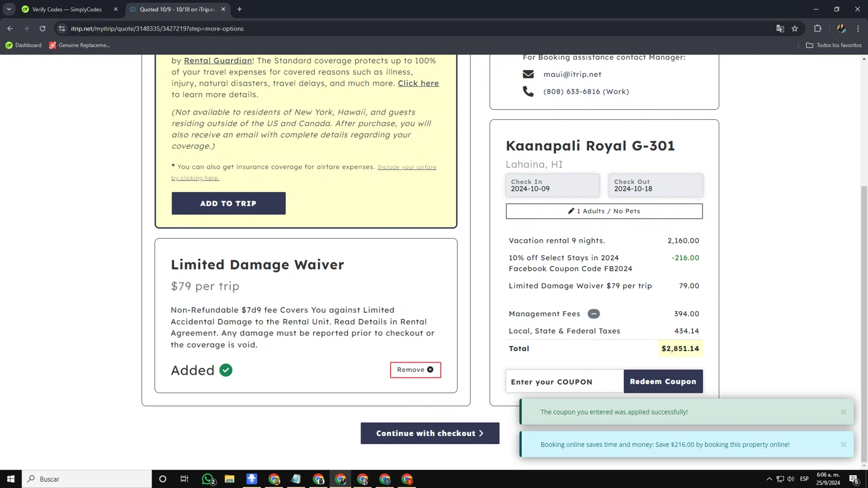
Task: Open the volume speaker tray icon
Action: [x=791, y=479]
